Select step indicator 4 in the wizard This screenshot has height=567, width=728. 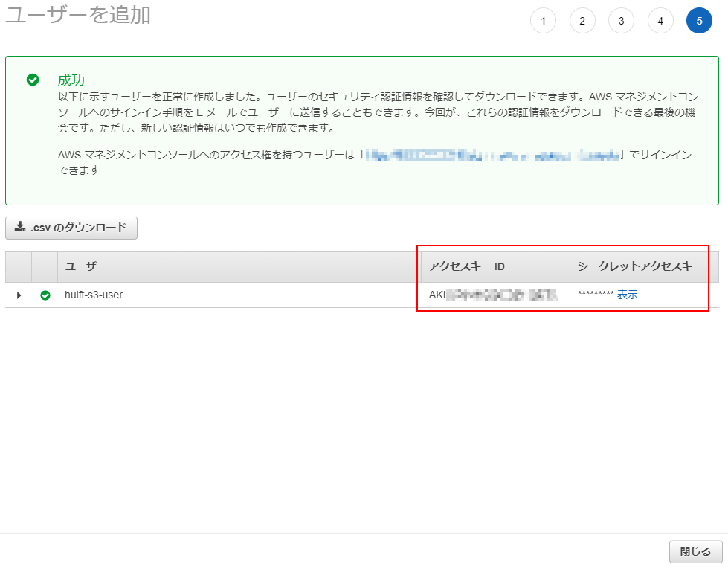click(660, 21)
